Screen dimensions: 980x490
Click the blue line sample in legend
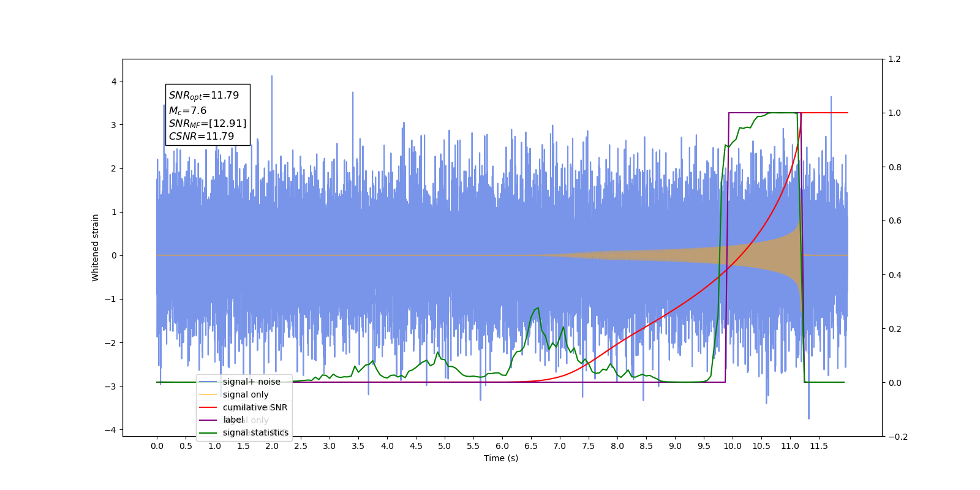pyautogui.click(x=208, y=382)
